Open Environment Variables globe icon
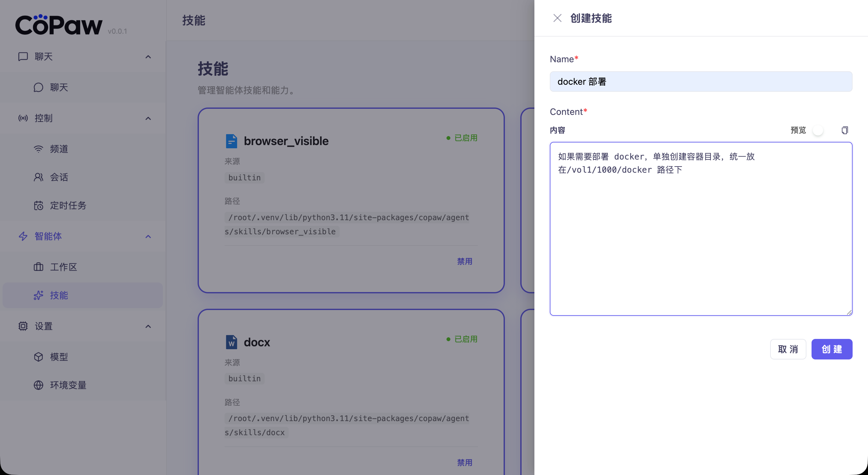868x475 pixels. [39, 385]
